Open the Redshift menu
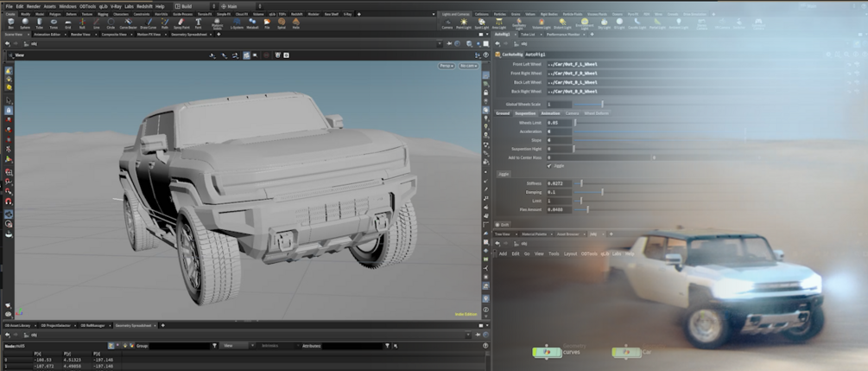The image size is (868, 371). click(145, 6)
